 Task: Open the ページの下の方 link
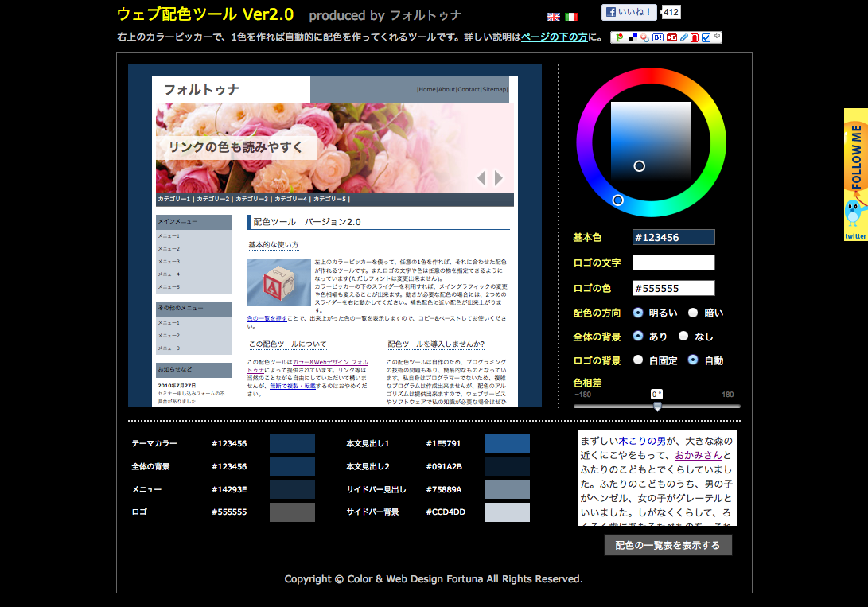tap(554, 37)
